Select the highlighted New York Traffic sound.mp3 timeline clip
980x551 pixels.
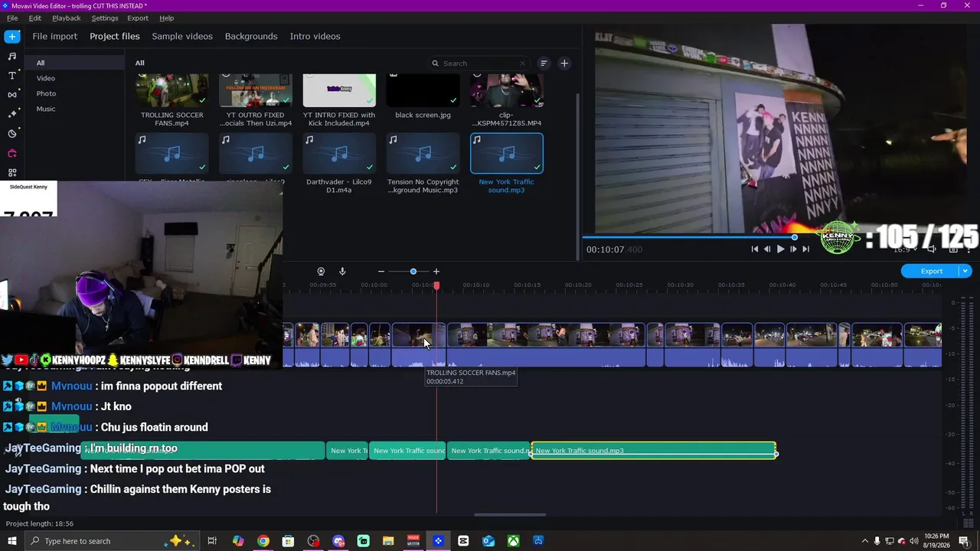654,451
